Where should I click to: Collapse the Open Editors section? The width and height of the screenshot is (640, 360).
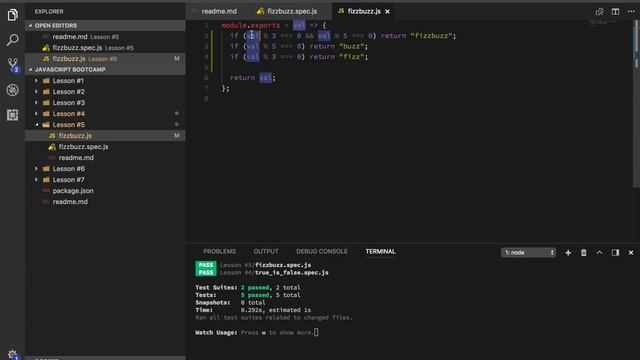[x=105, y=25]
